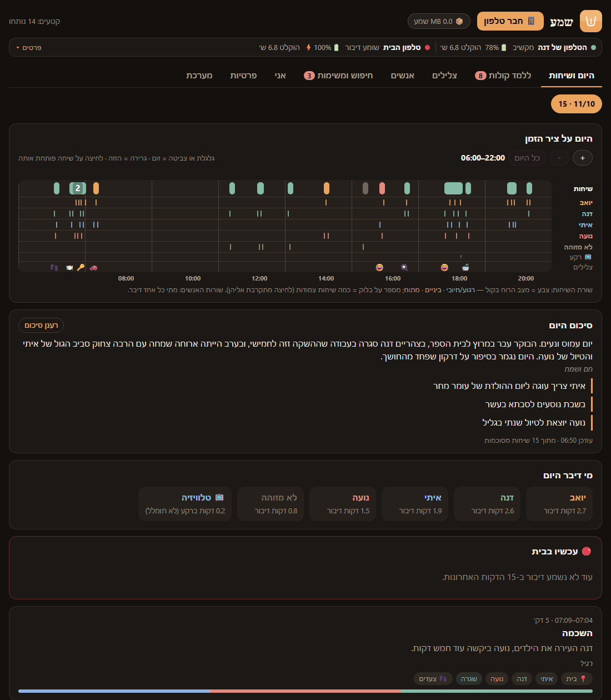611x700 pixels.
Task: Open the pink-red conversation block on the timeline
Action: tap(382, 188)
